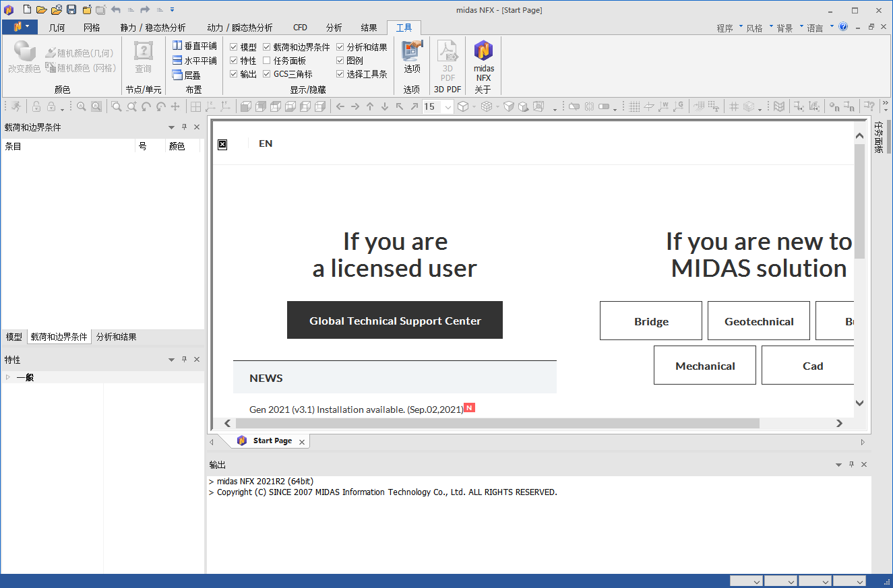Open the 网格 ribbon tab
This screenshot has height=588, width=893.
coord(92,28)
